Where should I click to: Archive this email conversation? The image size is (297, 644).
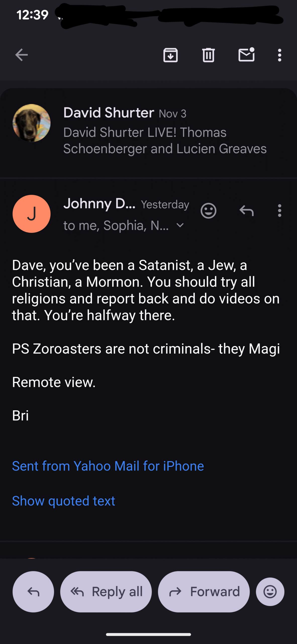point(170,55)
